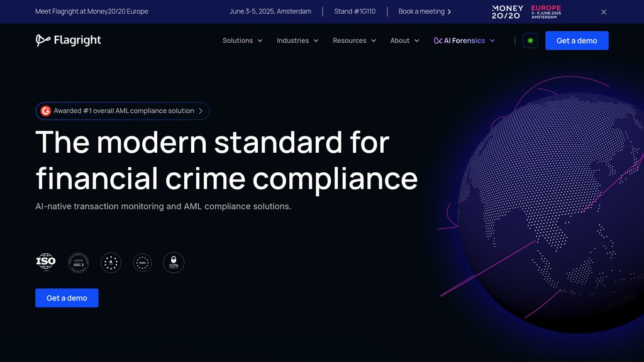
Task: Open the AI Forensics menu item
Action: (464, 41)
